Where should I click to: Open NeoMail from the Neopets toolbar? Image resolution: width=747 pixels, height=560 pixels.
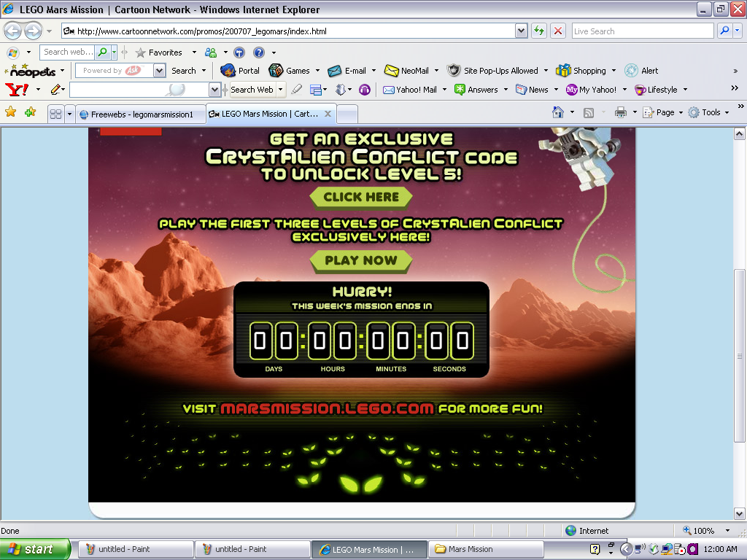(406, 71)
